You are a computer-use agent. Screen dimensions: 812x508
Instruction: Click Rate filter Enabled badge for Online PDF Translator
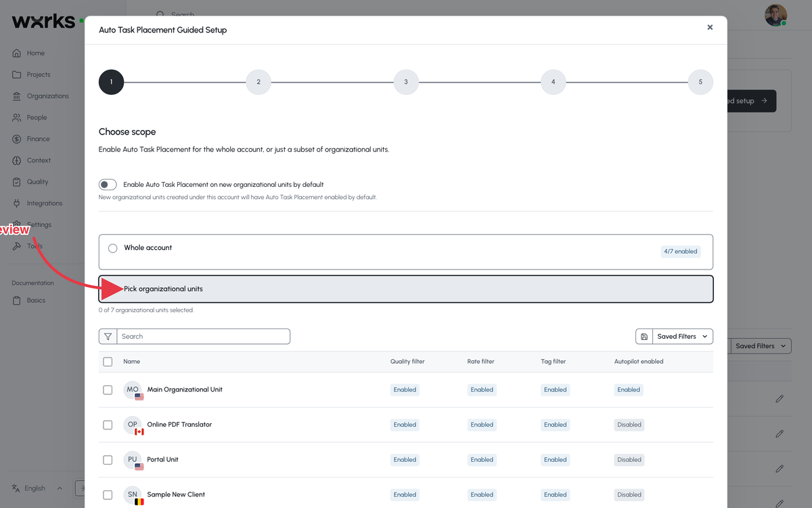[482, 425]
